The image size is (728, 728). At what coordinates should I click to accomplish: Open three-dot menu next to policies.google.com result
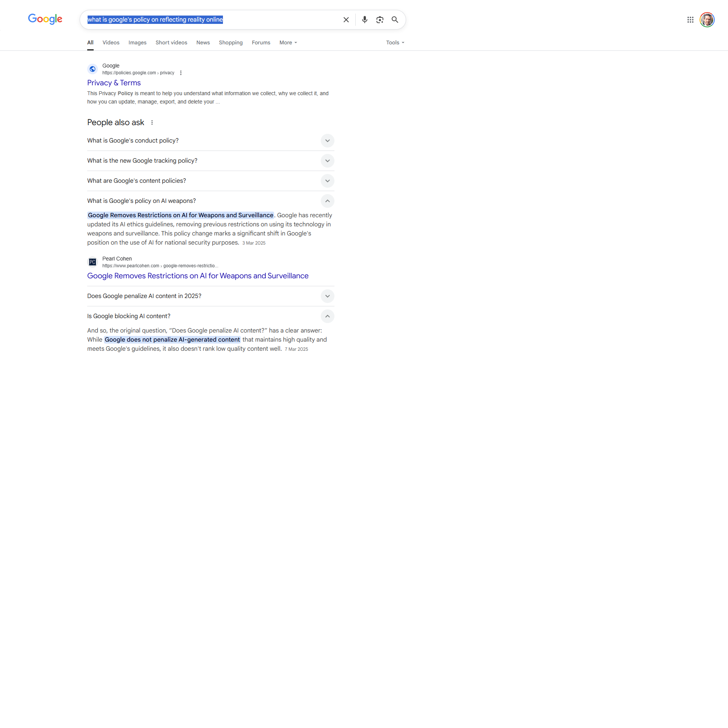tap(181, 73)
